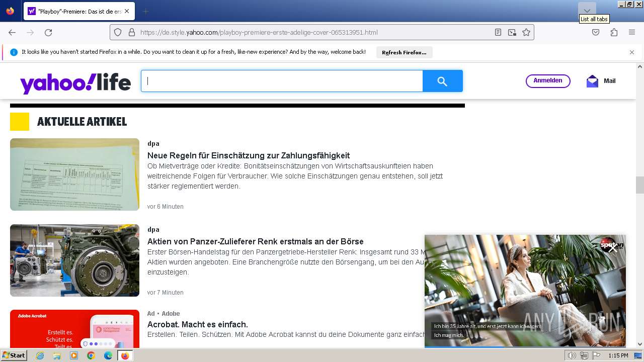Open Windows Media Player from taskbar
Image resolution: width=644 pixels, height=362 pixels.
(74, 355)
